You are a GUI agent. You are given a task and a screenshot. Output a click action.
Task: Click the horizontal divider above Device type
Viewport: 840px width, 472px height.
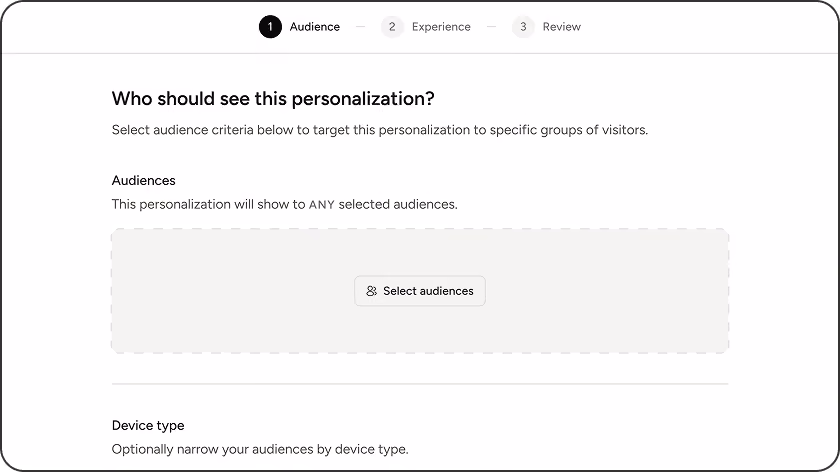tap(420, 384)
